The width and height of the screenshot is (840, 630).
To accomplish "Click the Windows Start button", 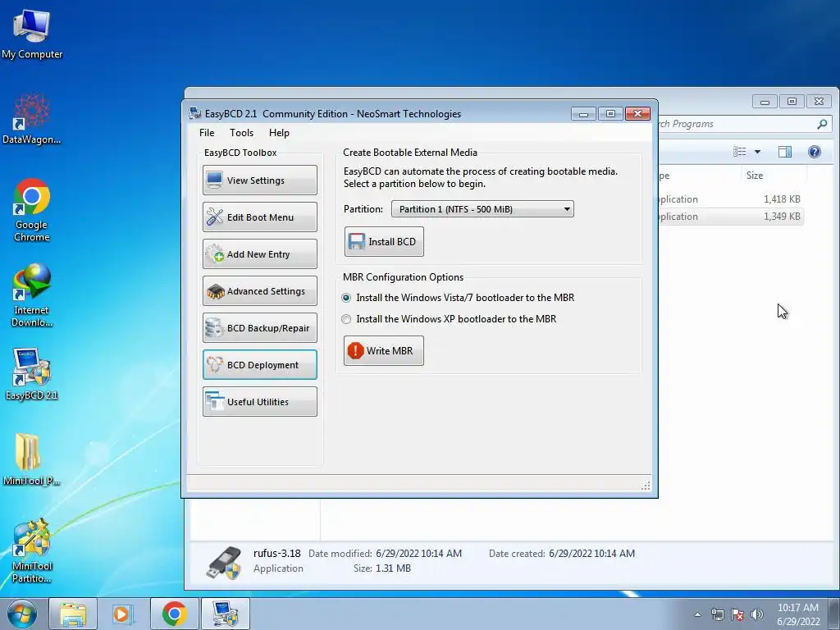I will [x=21, y=614].
